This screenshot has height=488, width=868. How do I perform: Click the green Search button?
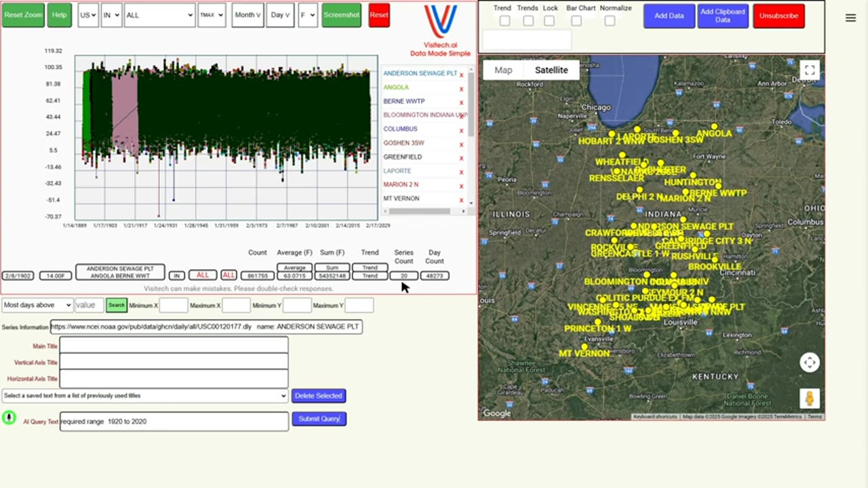click(117, 306)
